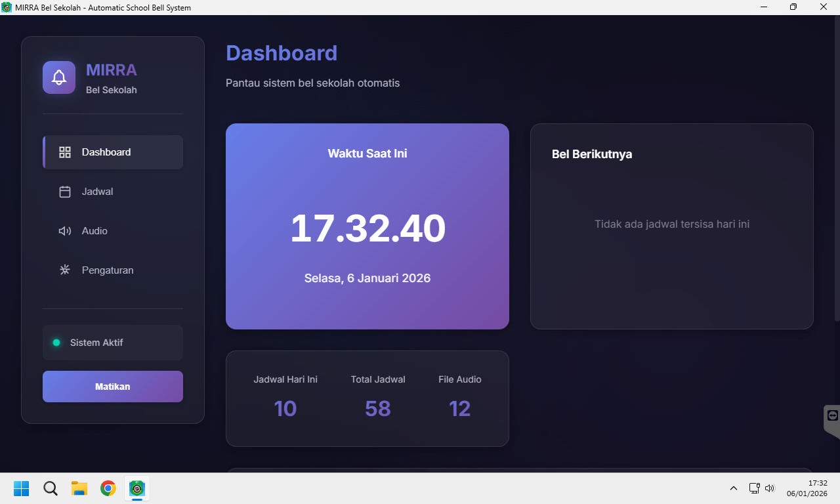Turn off the system with Matikan button
This screenshot has width=840, height=504.
click(x=113, y=387)
